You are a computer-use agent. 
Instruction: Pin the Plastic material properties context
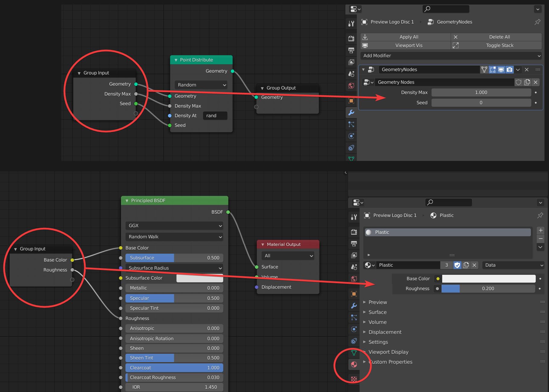pos(540,215)
